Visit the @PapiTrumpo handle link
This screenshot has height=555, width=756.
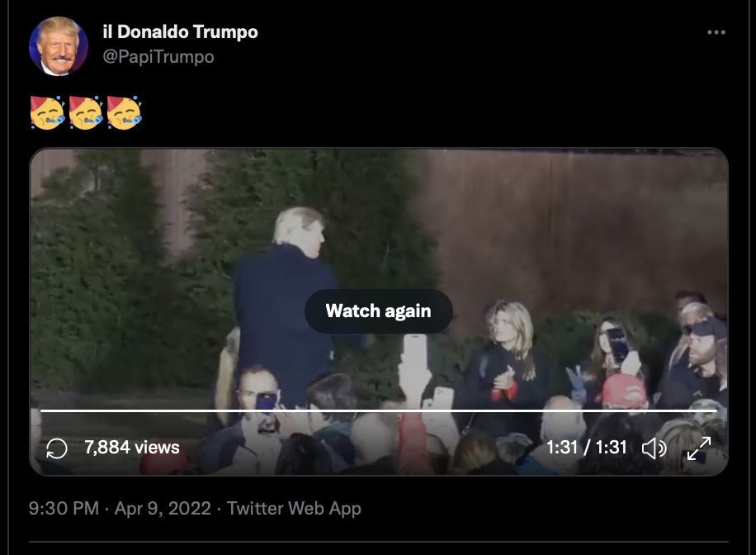coord(158,56)
